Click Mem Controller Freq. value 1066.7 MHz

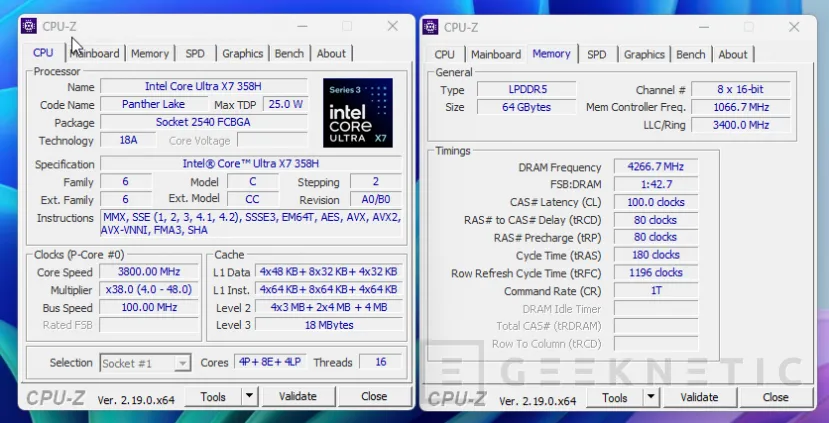[741, 107]
